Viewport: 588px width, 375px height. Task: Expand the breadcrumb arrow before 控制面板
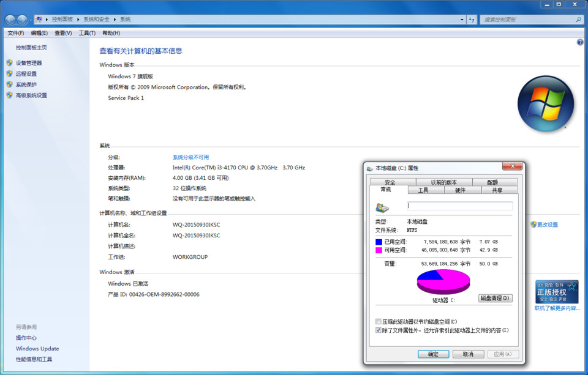click(x=47, y=20)
